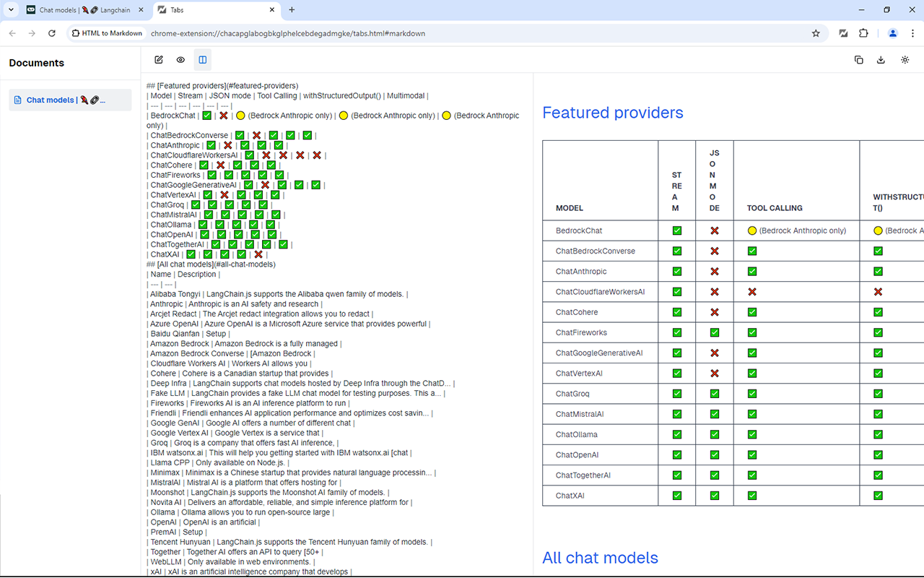Follow the Featured providers heading link in preview
Screen dimensions: 924x578
pyautogui.click(x=613, y=113)
